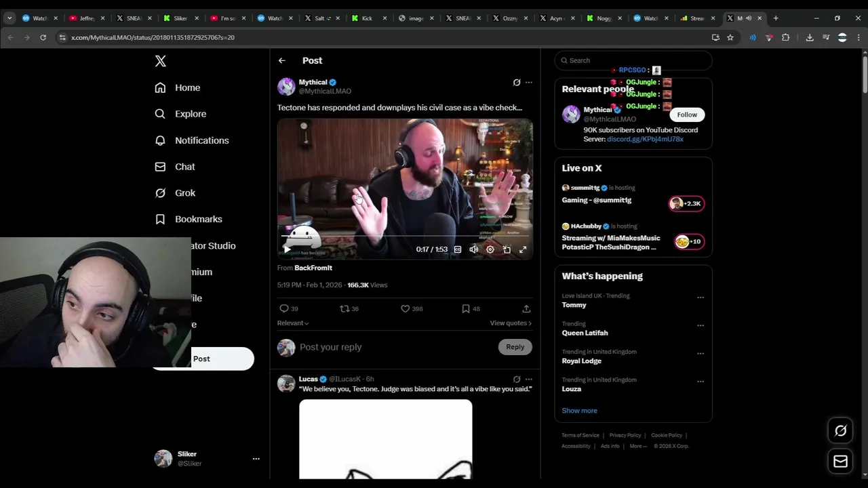Open the video in fullscreen
868x488 pixels.
[523, 249]
